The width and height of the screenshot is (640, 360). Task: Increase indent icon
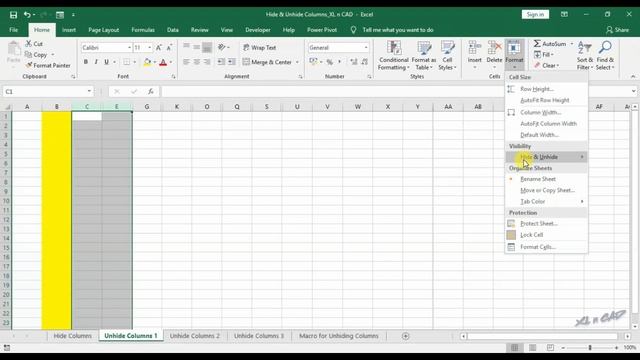231,62
